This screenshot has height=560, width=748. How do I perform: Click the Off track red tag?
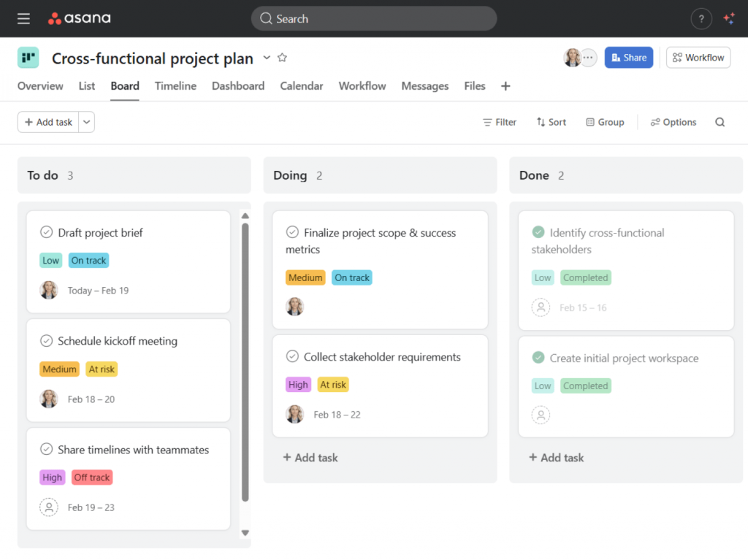92,477
